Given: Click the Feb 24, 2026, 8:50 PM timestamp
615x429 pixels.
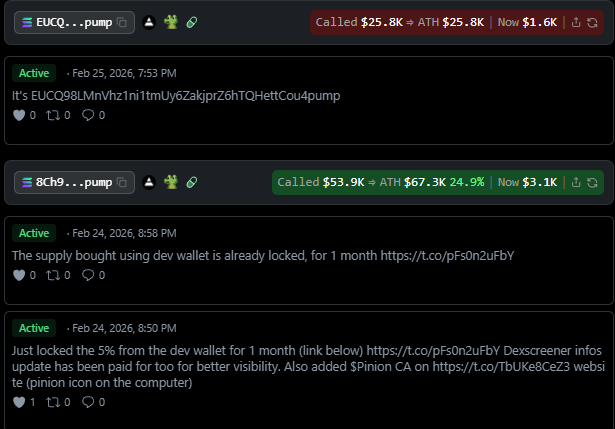Looking at the screenshot, I should click(x=124, y=328).
